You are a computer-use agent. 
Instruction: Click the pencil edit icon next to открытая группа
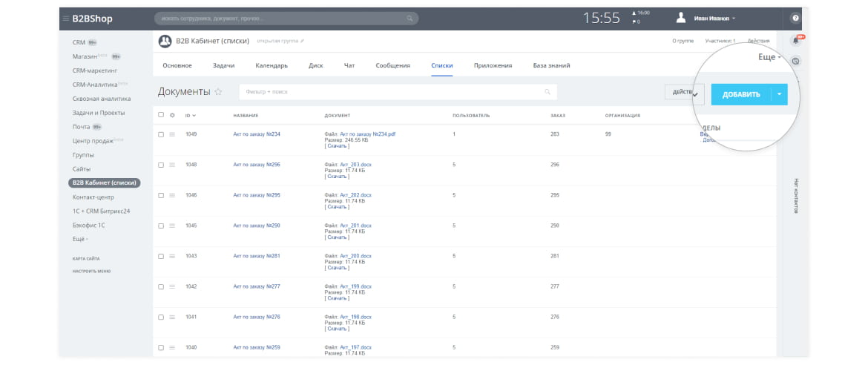[x=302, y=41]
